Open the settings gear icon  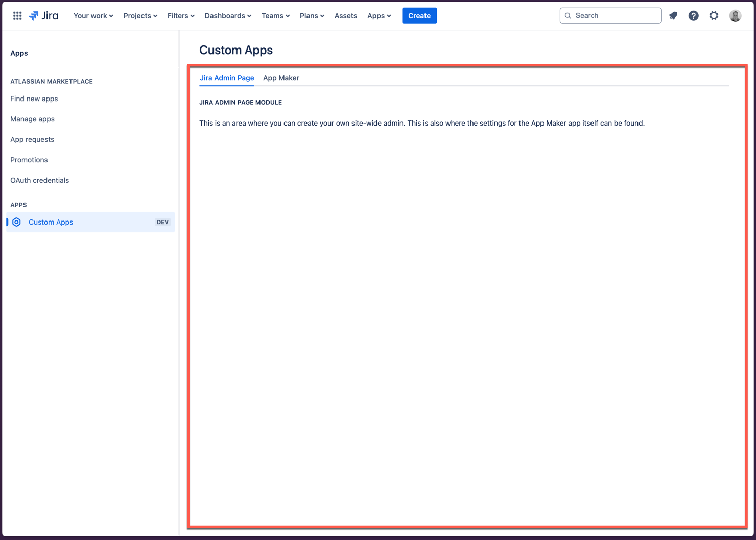click(714, 16)
